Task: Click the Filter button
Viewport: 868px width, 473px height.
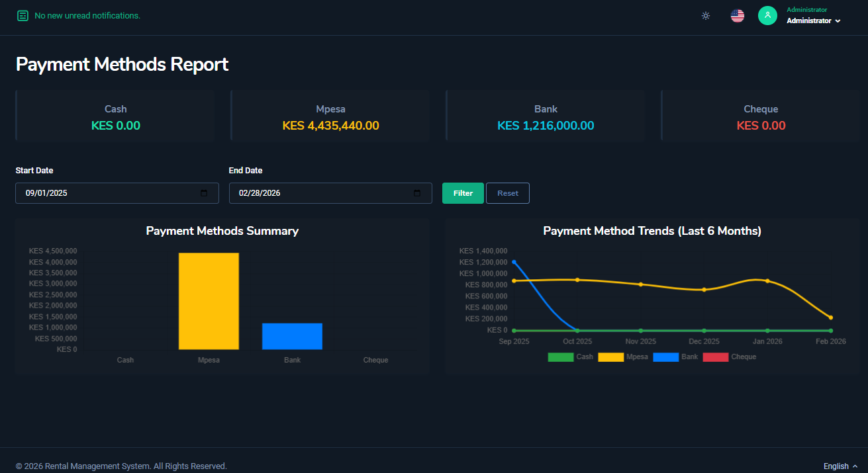Action: [463, 193]
